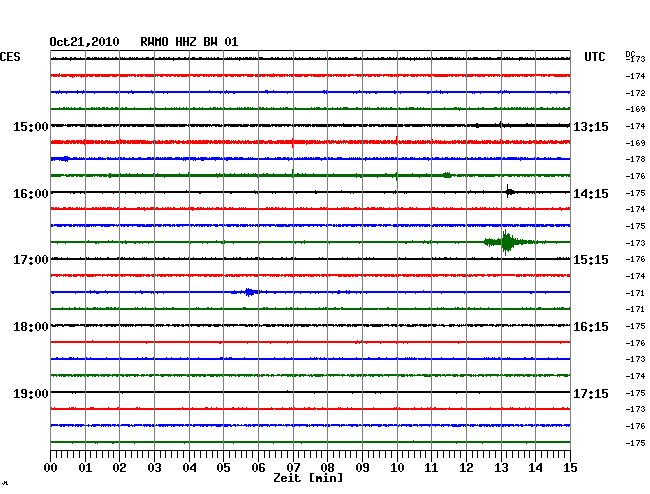Click the black spike on the 16:00 trace

[x=509, y=191]
